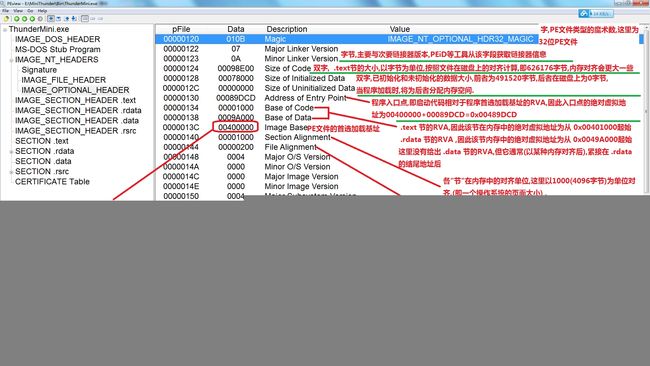Click the Minor O/S Version row
The width and height of the screenshot is (650, 366).
click(x=297, y=167)
